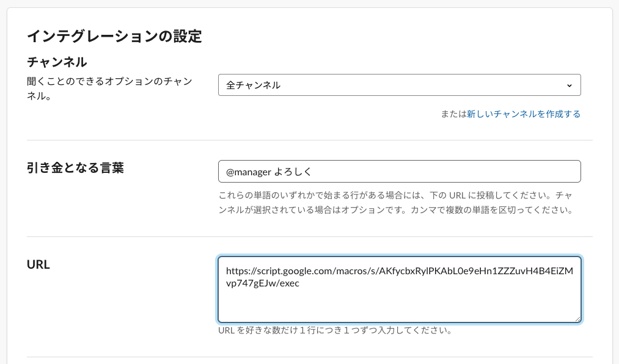Click the chevron arrow in channel selector
The image size is (619, 364).
point(570,85)
